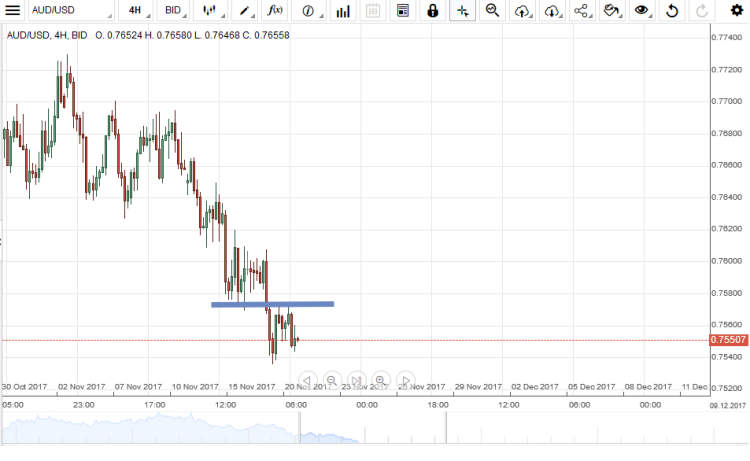The height and width of the screenshot is (461, 750).
Task: Click the 0.77400 price axis label
Action: pos(727,37)
